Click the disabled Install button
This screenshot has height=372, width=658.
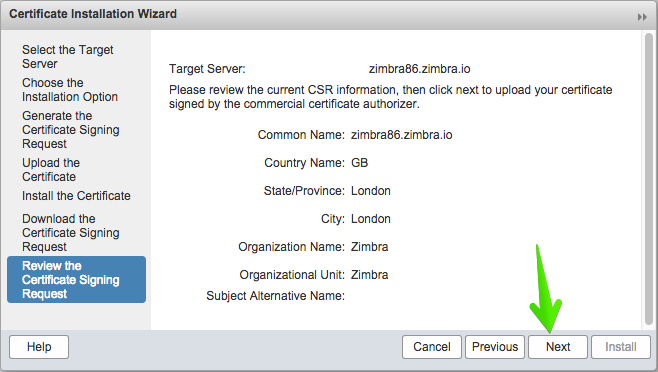[621, 347]
